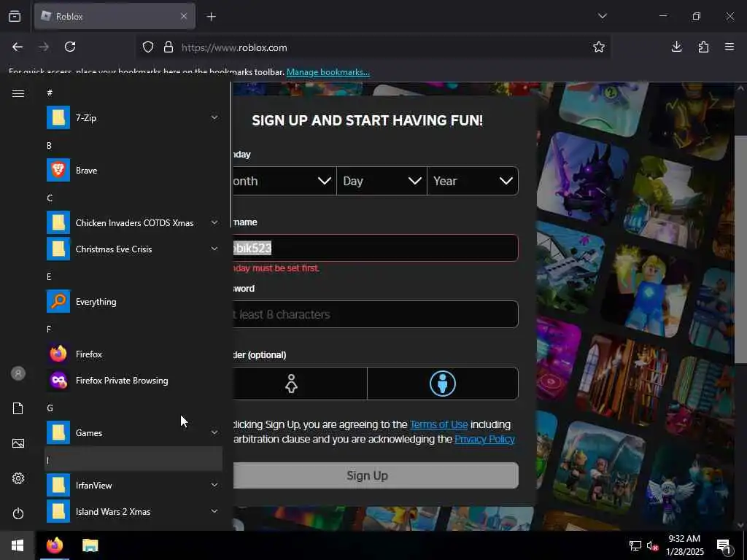Select the male gender option
This screenshot has width=747, height=560.
443,384
